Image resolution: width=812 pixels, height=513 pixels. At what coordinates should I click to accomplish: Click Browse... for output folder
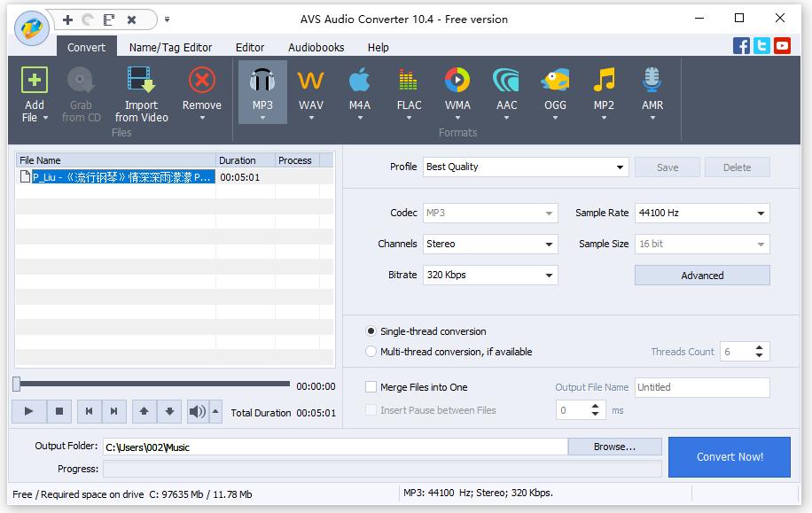click(x=614, y=447)
